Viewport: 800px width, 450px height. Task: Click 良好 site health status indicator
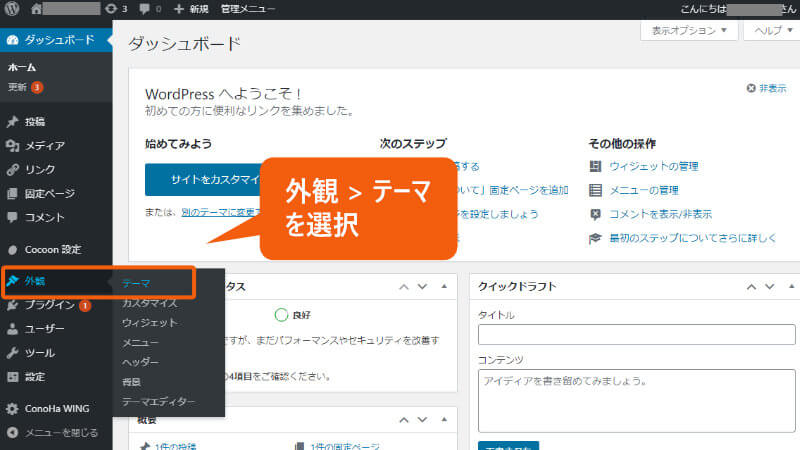(292, 315)
